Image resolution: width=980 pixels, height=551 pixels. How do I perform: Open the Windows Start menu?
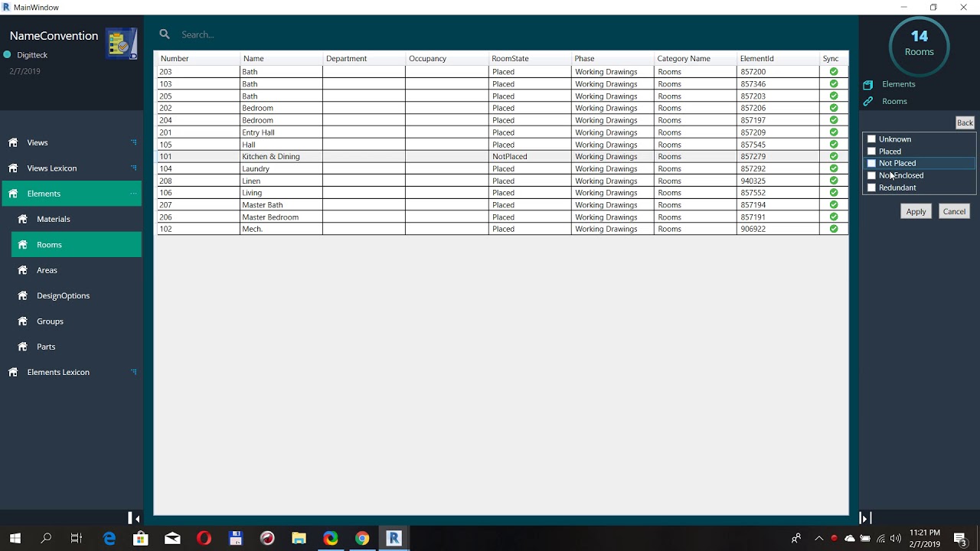point(15,539)
